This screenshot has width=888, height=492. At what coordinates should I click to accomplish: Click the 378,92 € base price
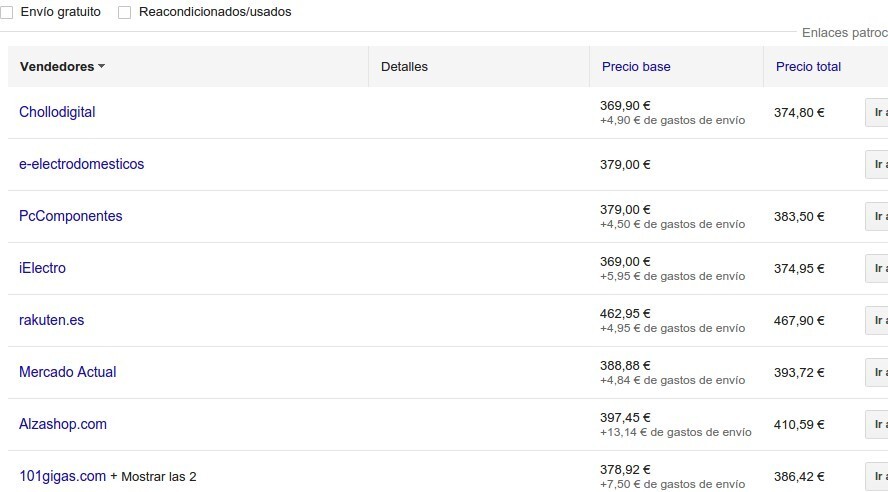pyautogui.click(x=625, y=470)
